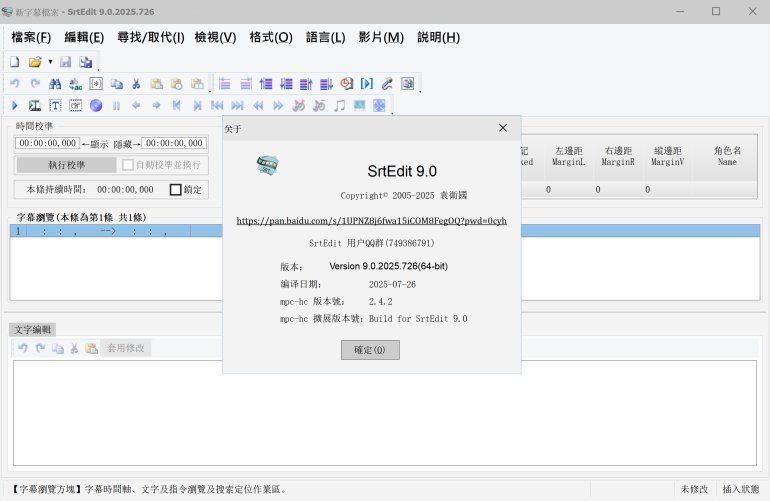
Task: Close the 关于 dialog with X
Action: [503, 128]
